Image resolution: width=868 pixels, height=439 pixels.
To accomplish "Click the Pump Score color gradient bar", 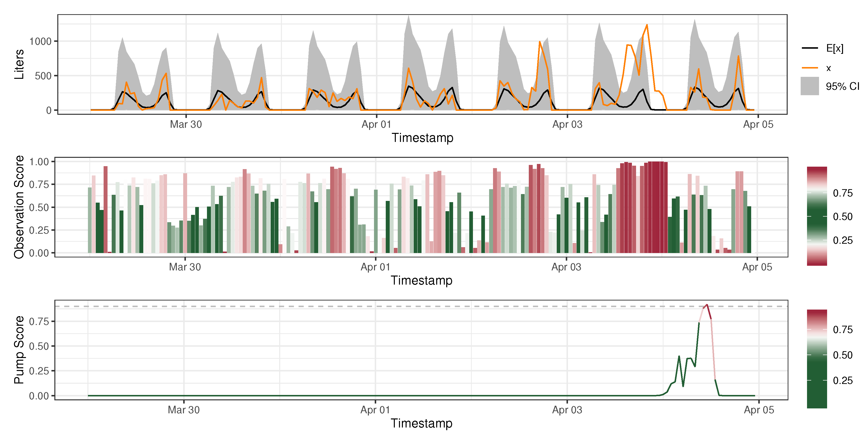I will 817,358.
